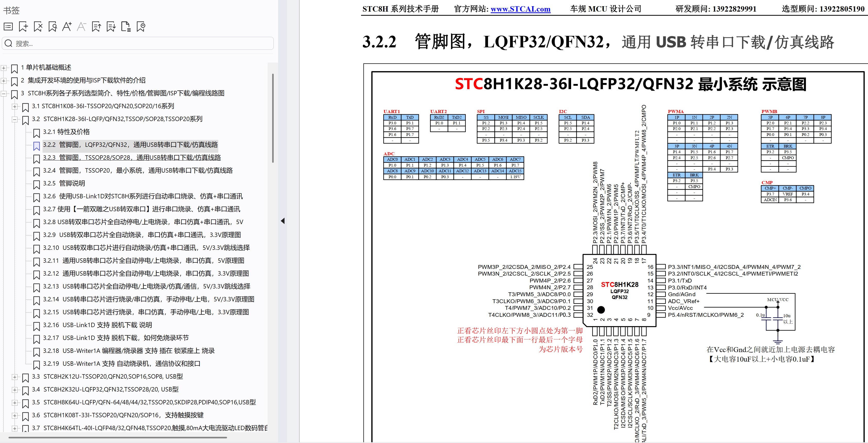Decrease bookmark font size with A- icon
Image resolution: width=868 pixels, height=443 pixels.
tap(81, 27)
